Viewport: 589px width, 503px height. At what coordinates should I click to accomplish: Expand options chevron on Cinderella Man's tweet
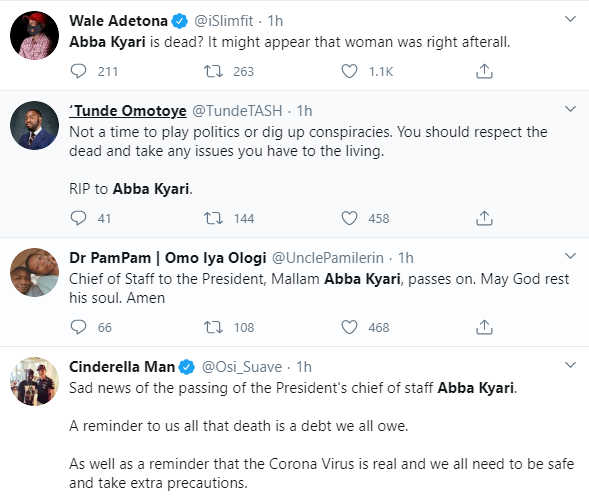point(570,365)
